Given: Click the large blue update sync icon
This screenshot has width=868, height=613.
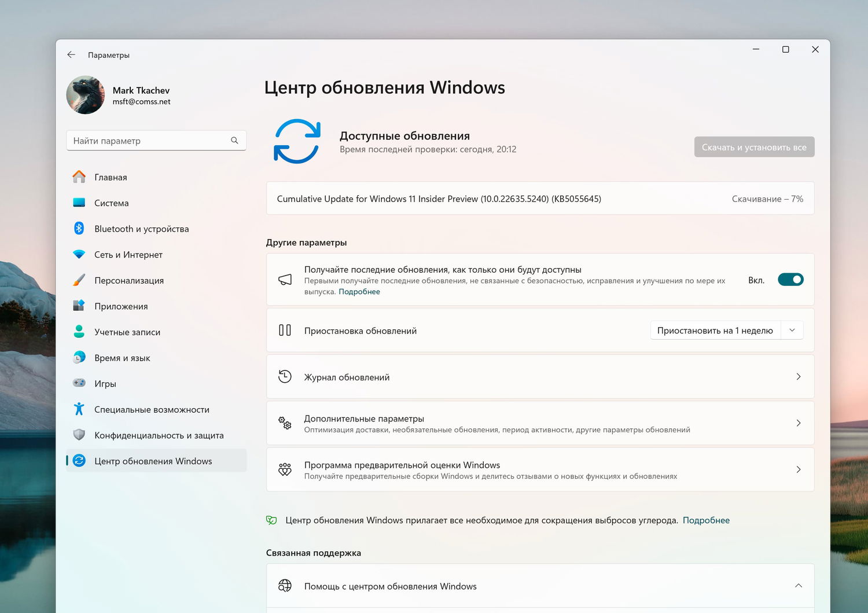Looking at the screenshot, I should pyautogui.click(x=297, y=141).
